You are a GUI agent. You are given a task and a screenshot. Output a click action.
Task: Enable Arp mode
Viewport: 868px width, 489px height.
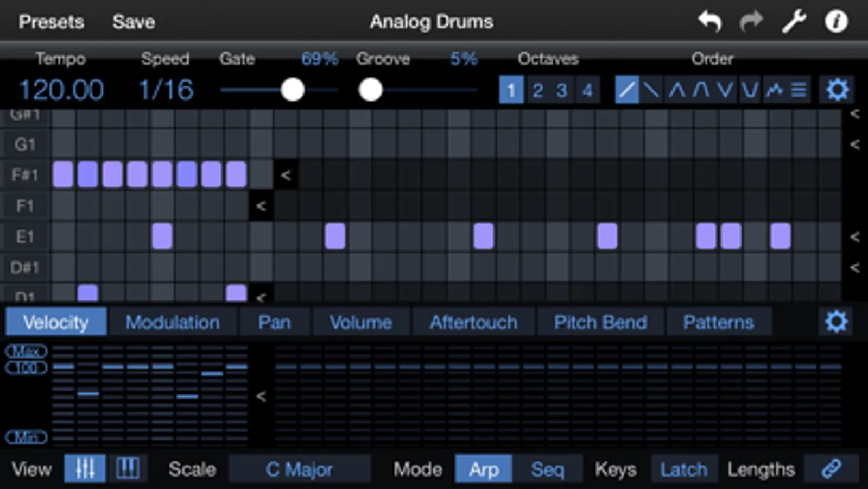(x=483, y=469)
